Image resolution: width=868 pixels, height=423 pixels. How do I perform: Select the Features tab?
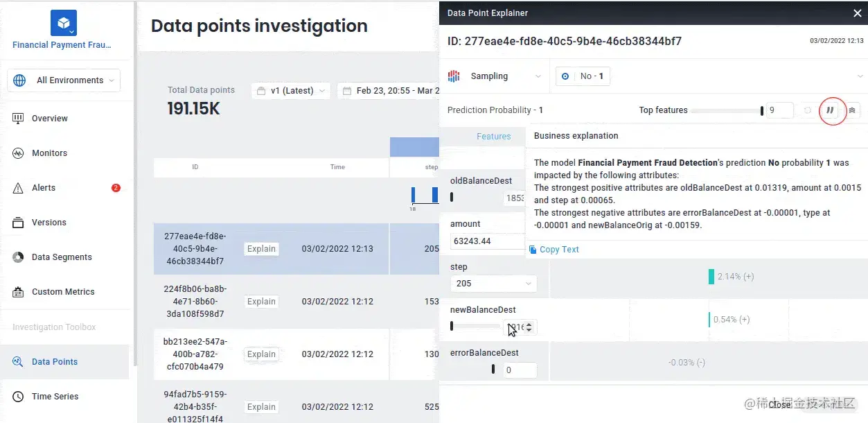pyautogui.click(x=494, y=137)
